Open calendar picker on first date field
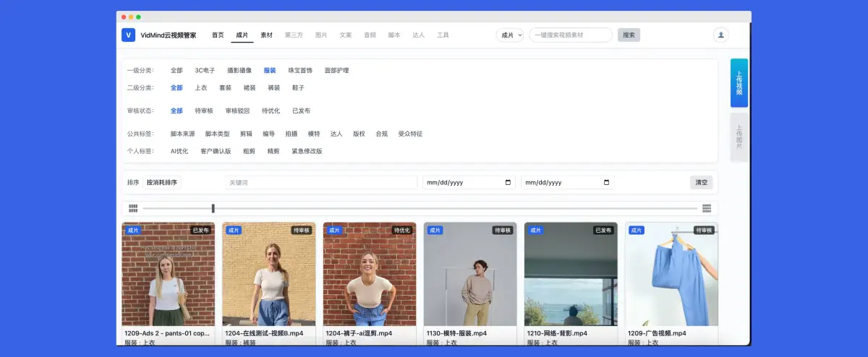Image resolution: width=868 pixels, height=357 pixels. 508,182
